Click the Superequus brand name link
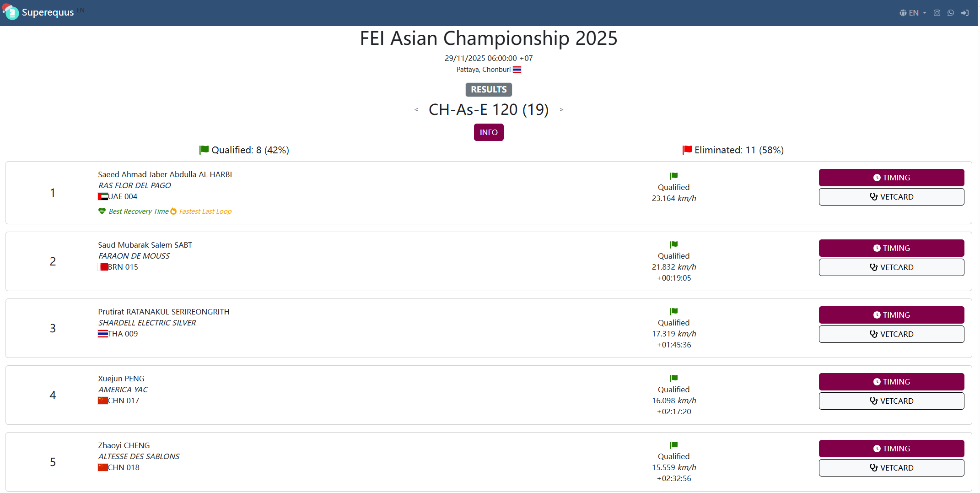Screen dimensions: 980x493 click(48, 12)
